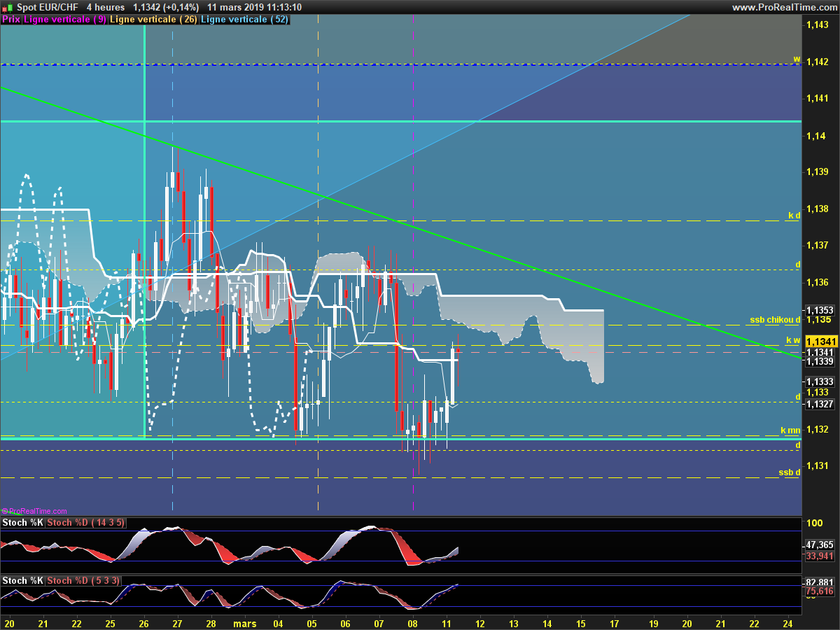
Task: Open the Ligne verticale (9) indicator label
Action: 65,20
